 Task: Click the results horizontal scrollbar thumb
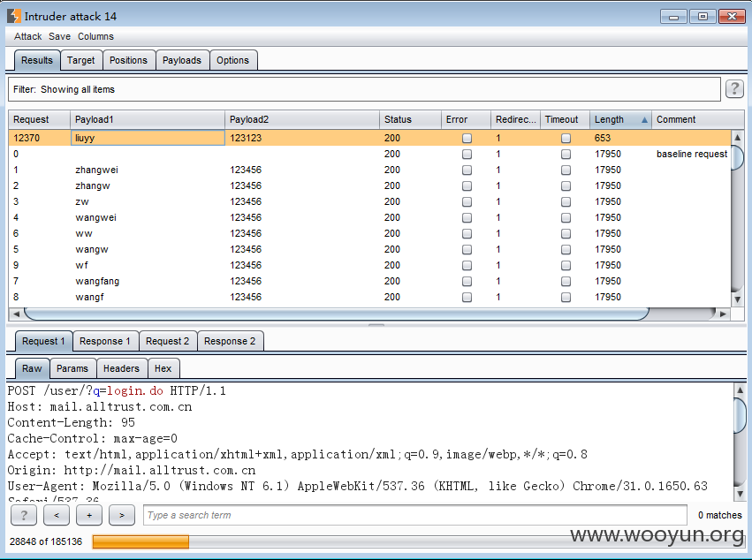click(x=336, y=314)
